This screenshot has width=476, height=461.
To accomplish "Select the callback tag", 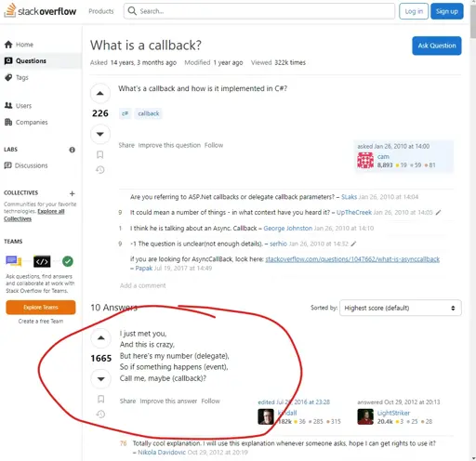I will (149, 113).
